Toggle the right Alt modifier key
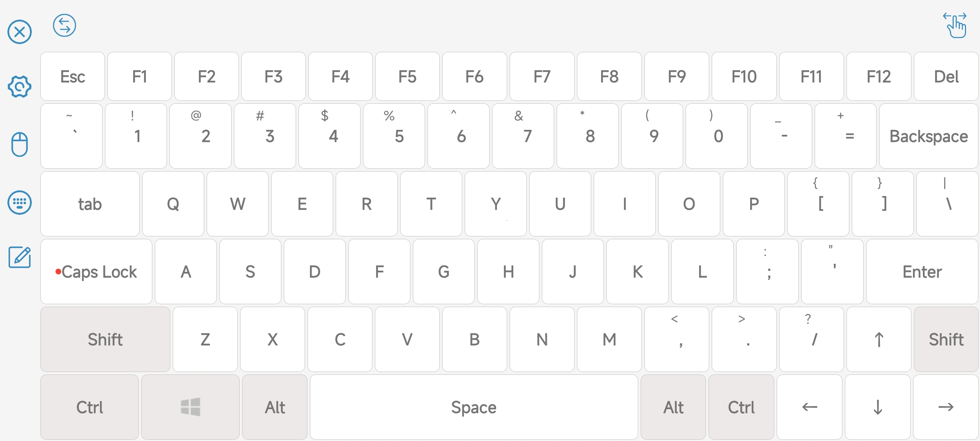980x441 pixels. [673, 407]
